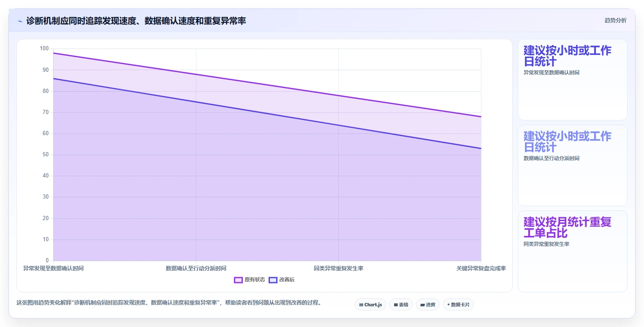
Task: Click the y-axis value 0
Action: [47, 261]
